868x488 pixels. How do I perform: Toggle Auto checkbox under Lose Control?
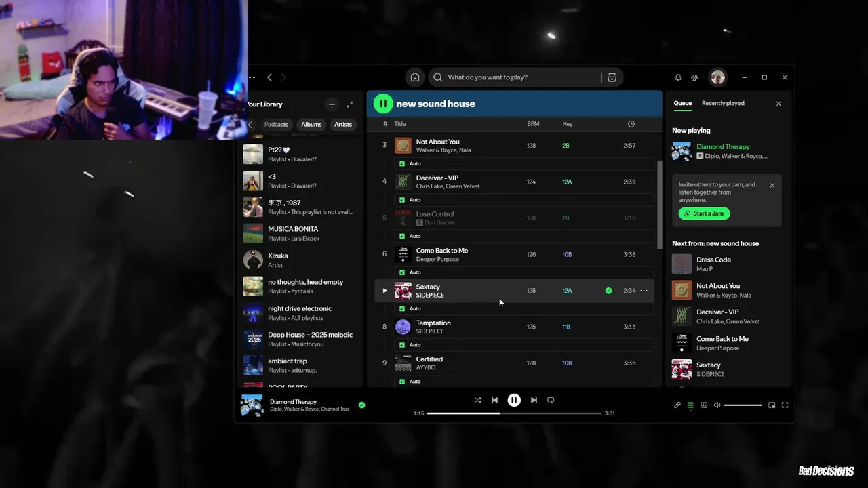402,236
